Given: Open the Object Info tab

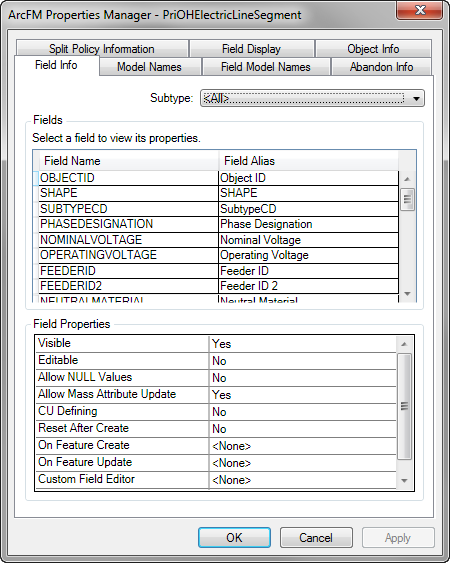Looking at the screenshot, I should coord(373,48).
